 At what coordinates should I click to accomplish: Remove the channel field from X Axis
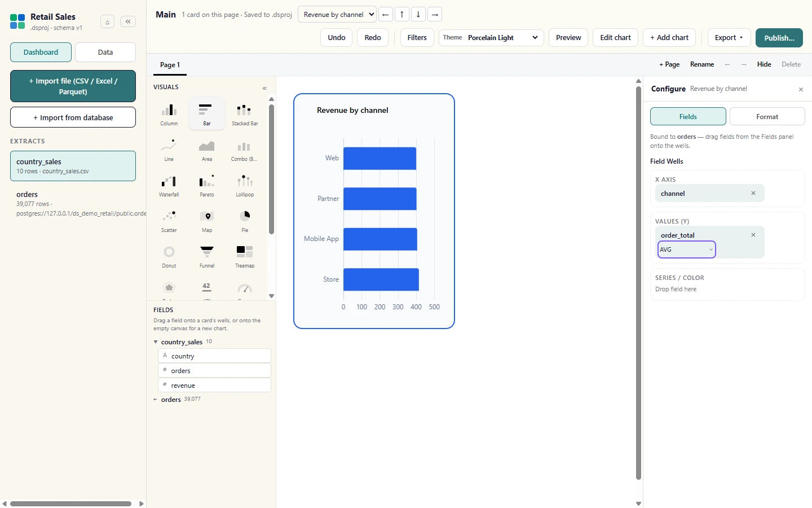(x=753, y=193)
